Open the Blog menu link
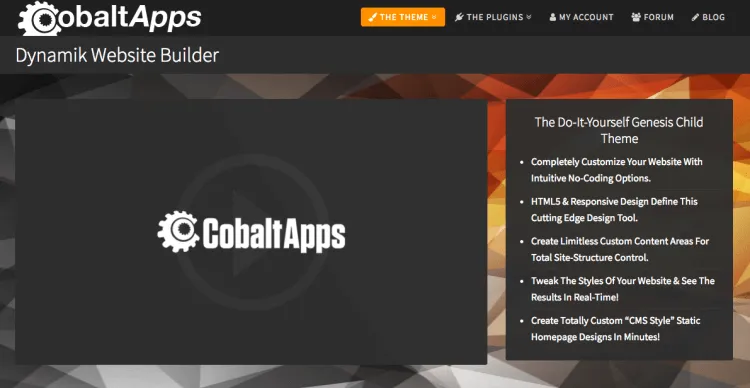The image size is (750, 388). (708, 17)
